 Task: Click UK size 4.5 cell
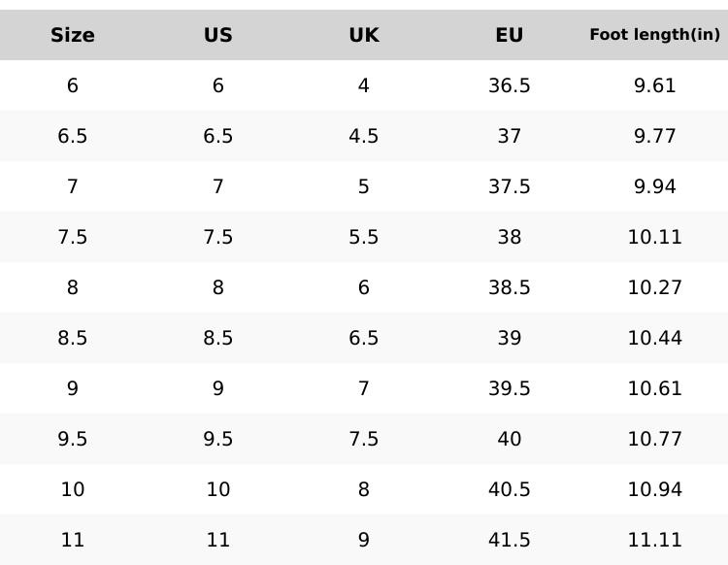pyautogui.click(x=364, y=136)
